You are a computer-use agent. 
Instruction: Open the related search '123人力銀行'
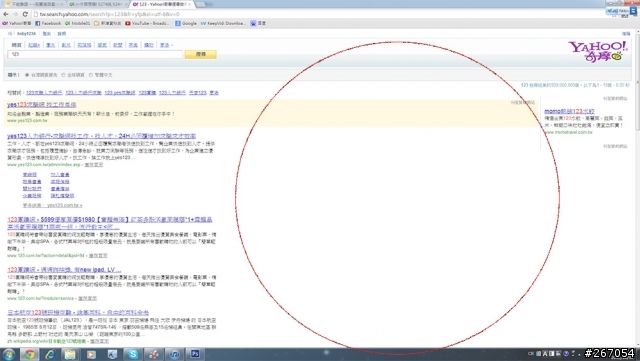[x=172, y=93]
